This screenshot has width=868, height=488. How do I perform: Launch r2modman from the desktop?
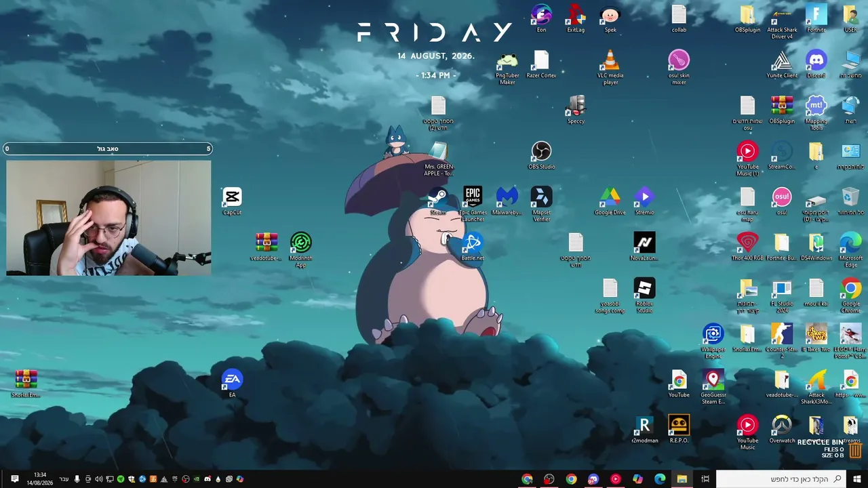pos(644,429)
